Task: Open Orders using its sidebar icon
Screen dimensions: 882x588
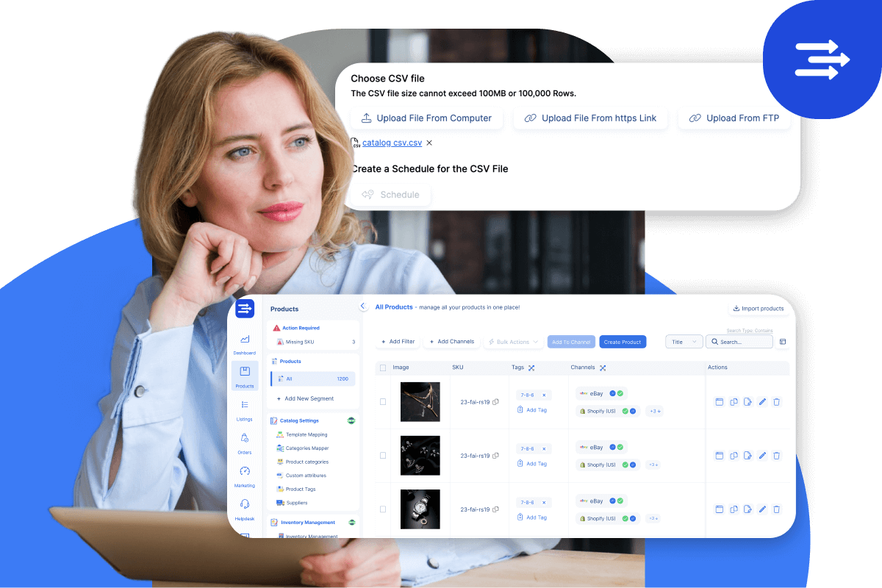Action: 244,439
